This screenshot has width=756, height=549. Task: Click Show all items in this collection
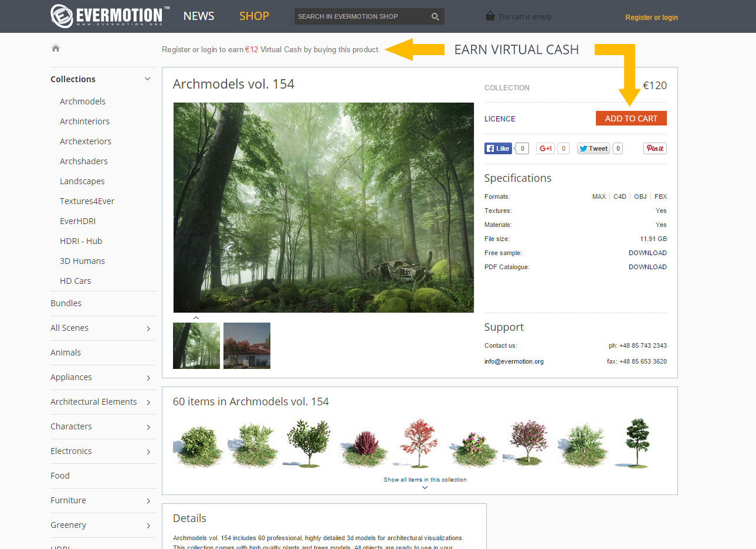pos(425,480)
